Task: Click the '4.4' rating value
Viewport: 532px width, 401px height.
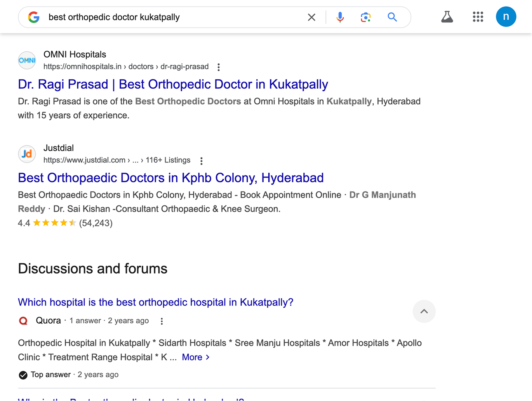Action: point(24,223)
